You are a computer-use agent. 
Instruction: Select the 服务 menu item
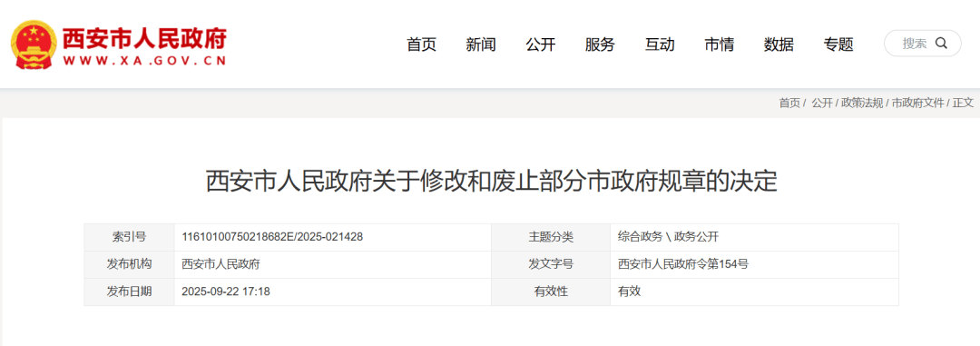point(600,44)
